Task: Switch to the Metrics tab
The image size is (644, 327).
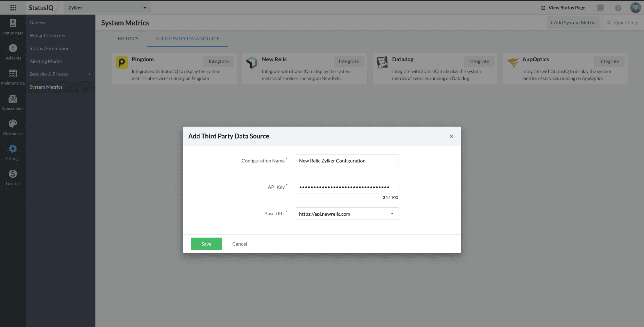Action: pos(128,39)
